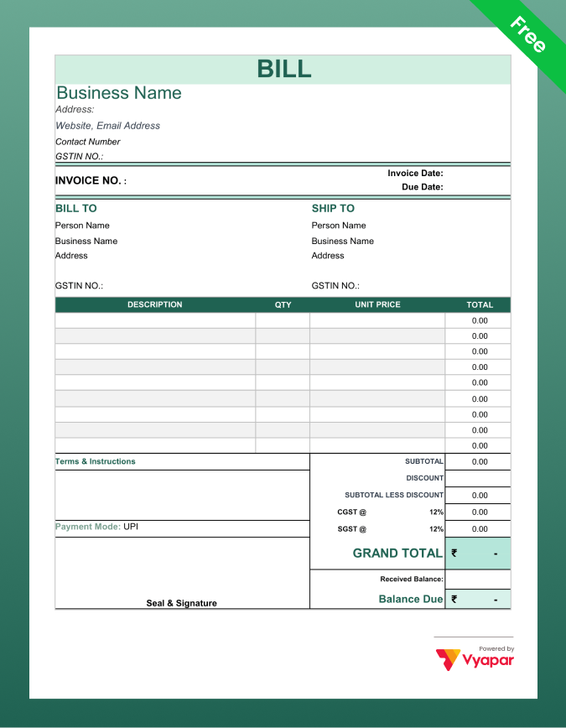Click the SUBTOTAL value 0.00

(x=478, y=462)
